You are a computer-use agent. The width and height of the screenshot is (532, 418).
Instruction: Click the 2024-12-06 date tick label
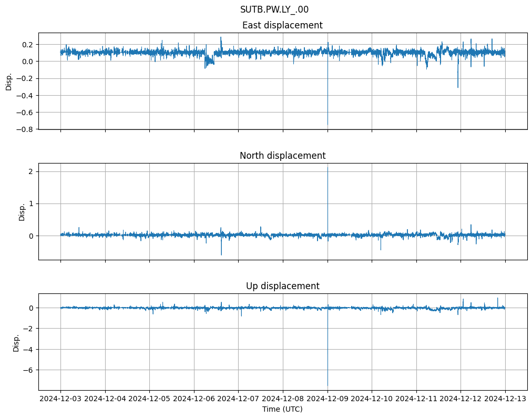pyautogui.click(x=194, y=399)
